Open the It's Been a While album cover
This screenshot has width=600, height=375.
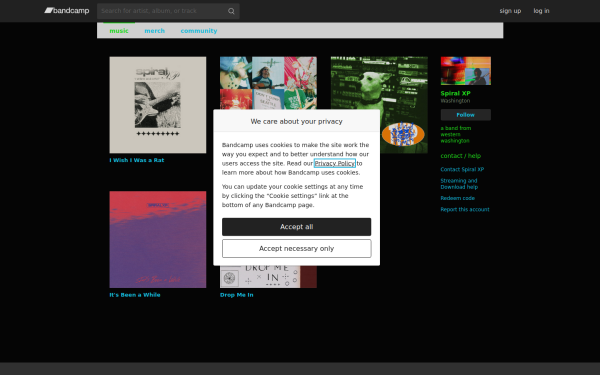coord(158,240)
